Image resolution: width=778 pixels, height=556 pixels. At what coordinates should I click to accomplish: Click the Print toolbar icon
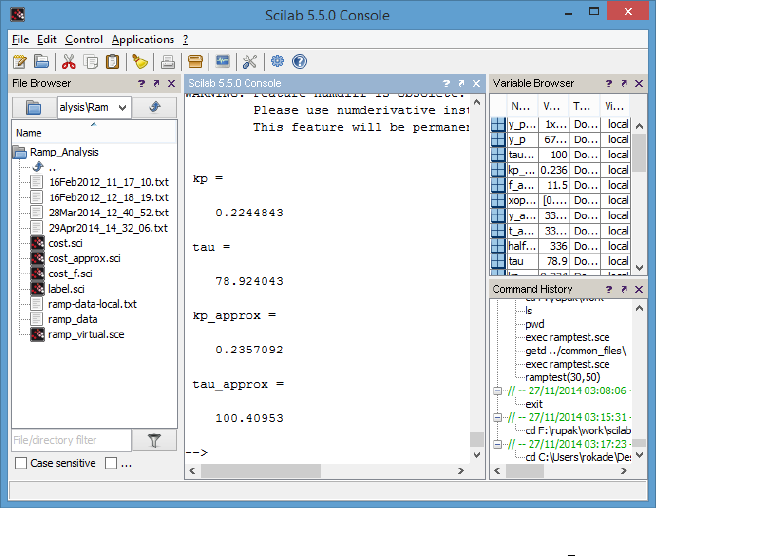168,62
